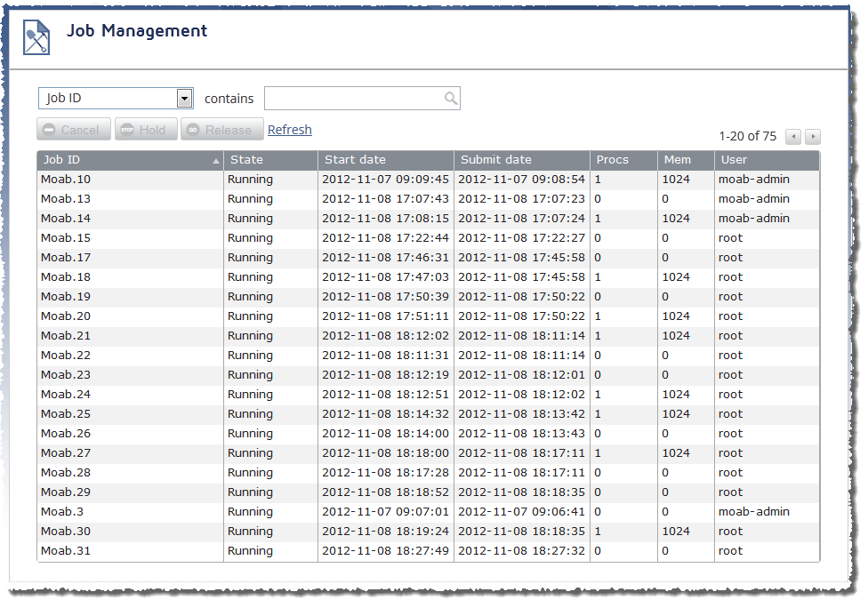Click start date 2012-11-07 09:07:01

[x=385, y=512]
